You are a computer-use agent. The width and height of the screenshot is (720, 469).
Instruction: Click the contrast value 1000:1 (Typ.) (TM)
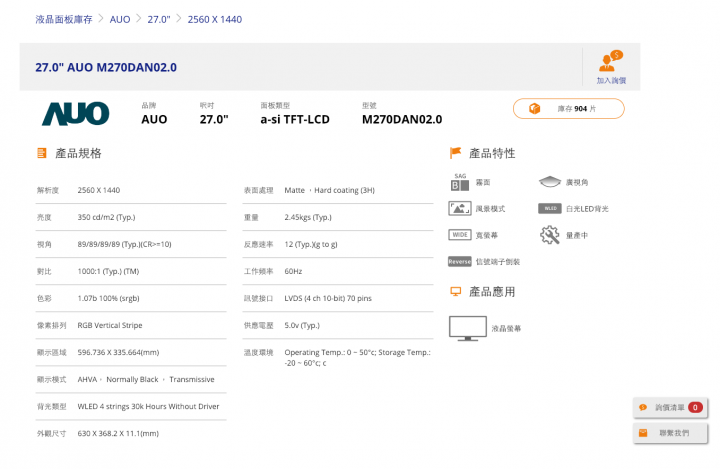(108, 271)
